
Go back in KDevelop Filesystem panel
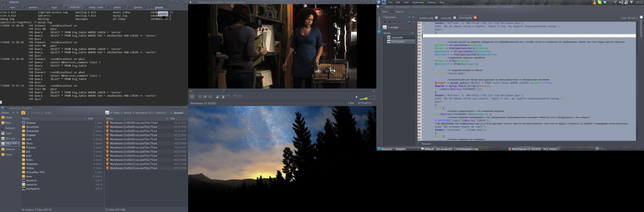[x=385, y=22]
